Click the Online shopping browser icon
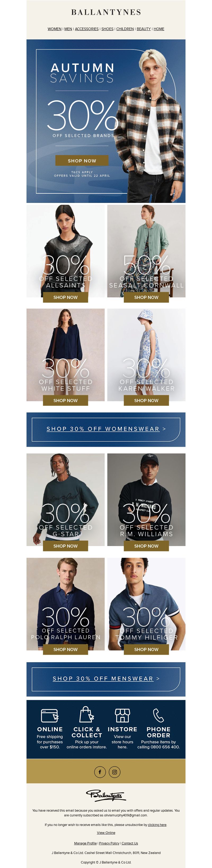The width and height of the screenshot is (212, 868). click(x=50, y=715)
